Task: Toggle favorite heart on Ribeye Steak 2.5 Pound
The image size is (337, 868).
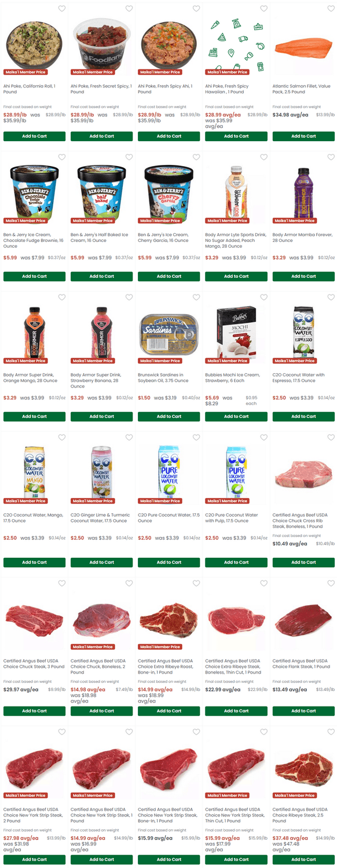Action: pyautogui.click(x=331, y=732)
